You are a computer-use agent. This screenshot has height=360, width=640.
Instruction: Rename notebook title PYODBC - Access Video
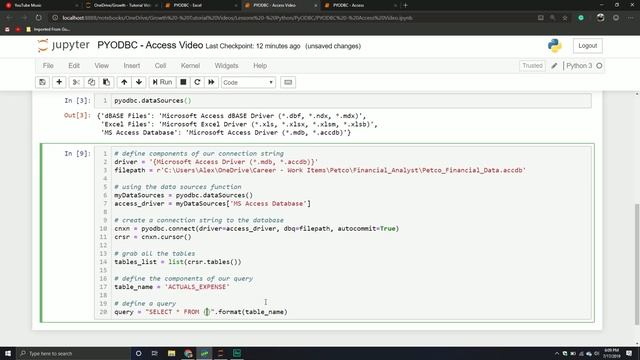[150, 45]
